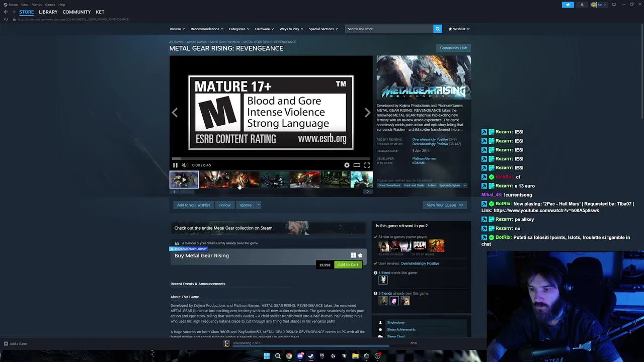The width and height of the screenshot is (644, 362).
Task: Unmute the trailer audio
Action: pos(185,165)
